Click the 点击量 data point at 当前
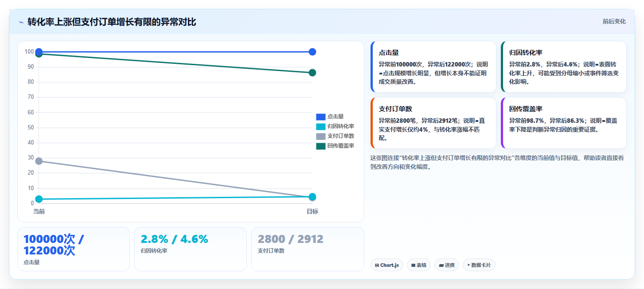This screenshot has width=644, height=289. coord(39,52)
